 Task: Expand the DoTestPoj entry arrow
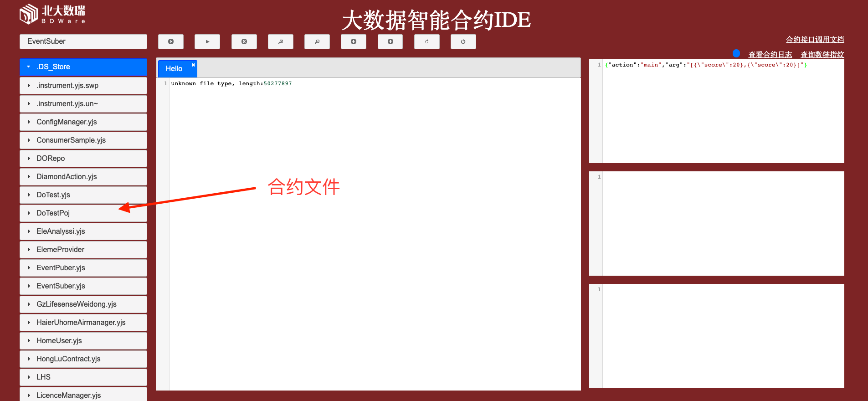pyautogui.click(x=29, y=213)
